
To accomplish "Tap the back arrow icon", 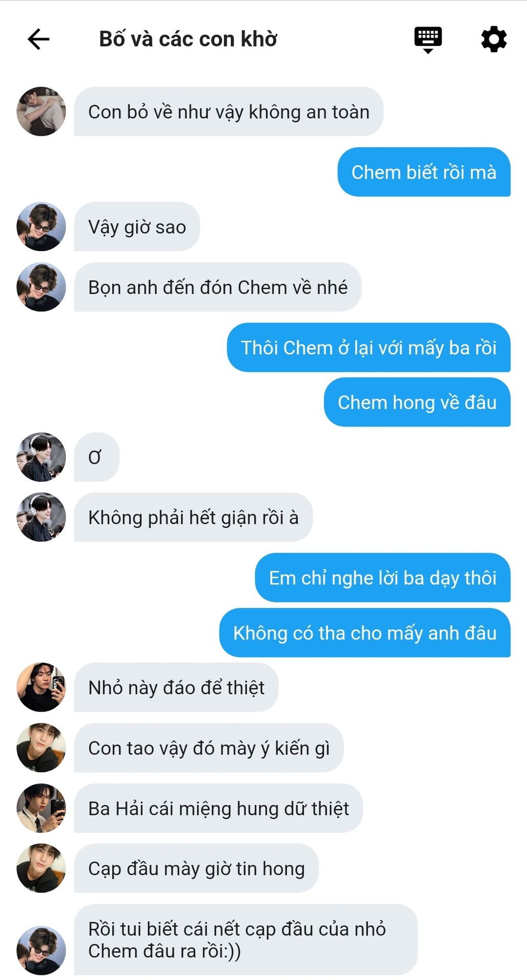I will pos(38,39).
